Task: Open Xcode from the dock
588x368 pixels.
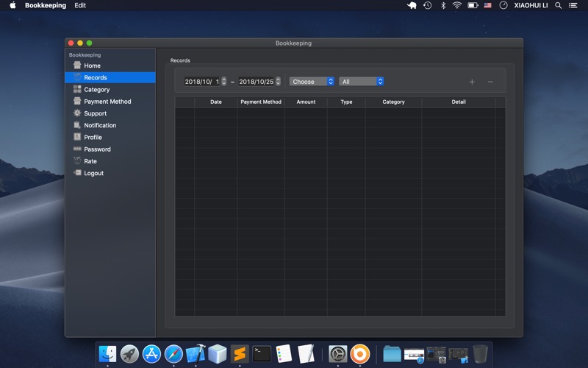Action: coord(196,354)
